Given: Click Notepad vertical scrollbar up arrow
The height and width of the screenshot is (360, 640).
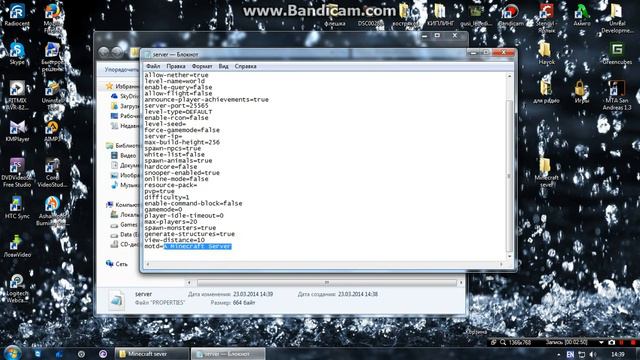Looking at the screenshot, I should click(509, 76).
